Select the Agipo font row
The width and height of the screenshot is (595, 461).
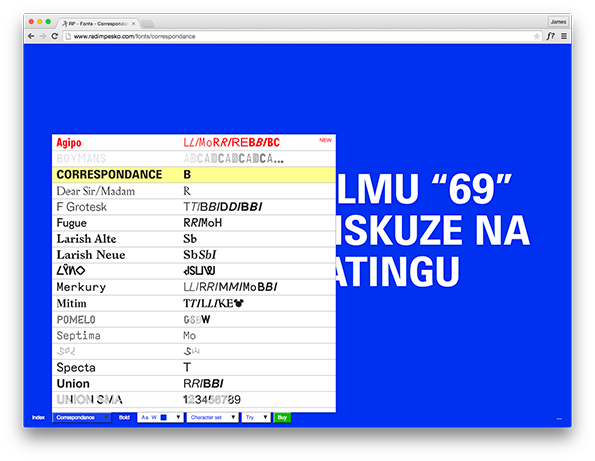click(x=194, y=143)
